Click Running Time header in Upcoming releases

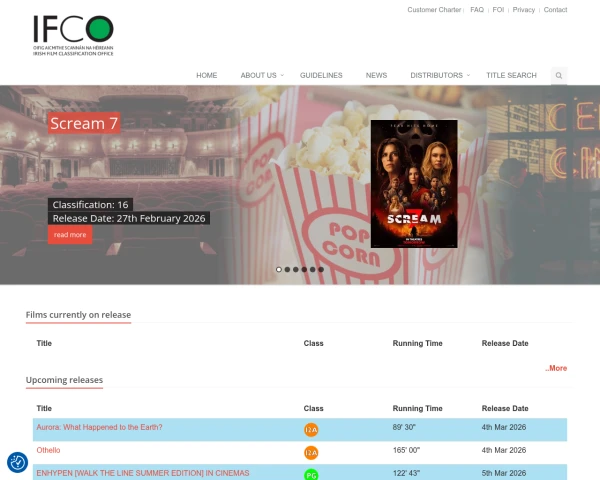417,408
